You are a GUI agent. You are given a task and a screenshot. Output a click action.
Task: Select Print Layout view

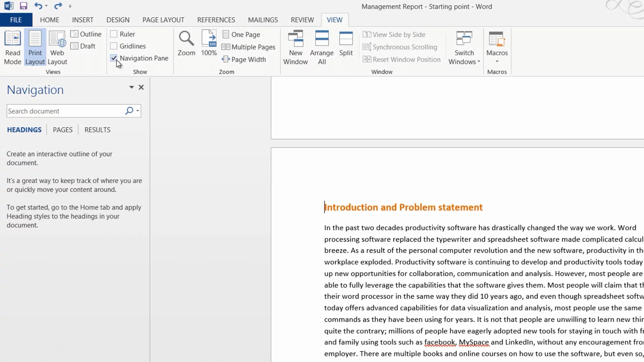[35, 47]
